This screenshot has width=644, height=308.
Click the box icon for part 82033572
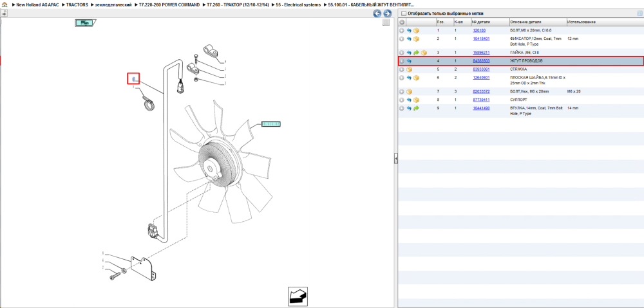(409, 92)
